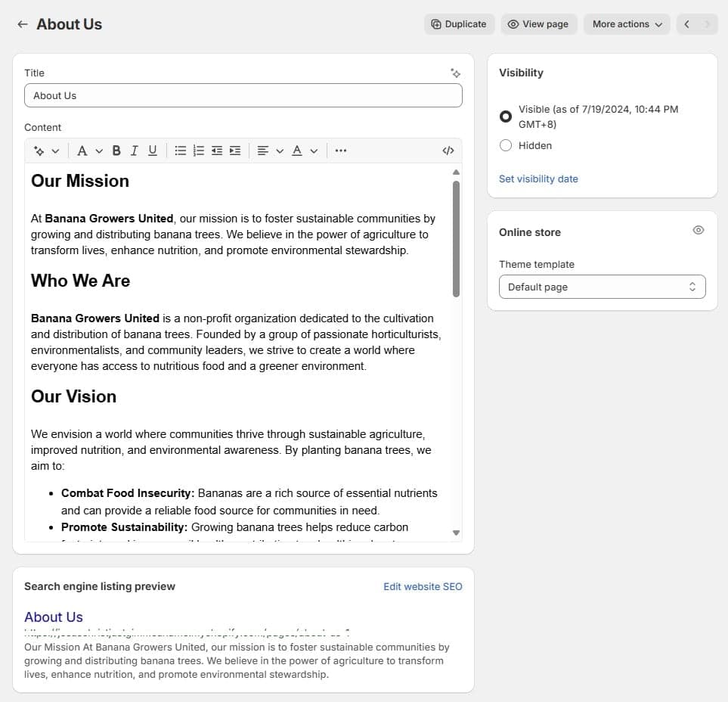Toggle bold formatting
The height and width of the screenshot is (702, 728).
(x=116, y=151)
